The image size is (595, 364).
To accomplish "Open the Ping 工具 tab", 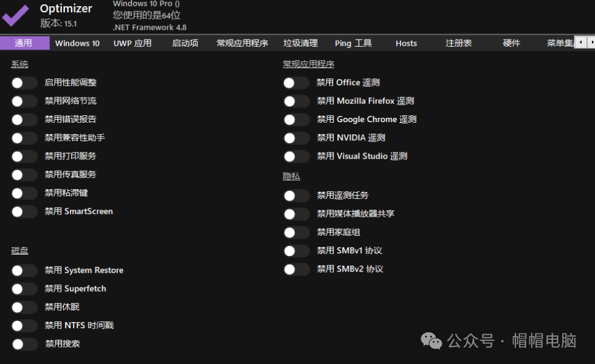I will coord(353,43).
